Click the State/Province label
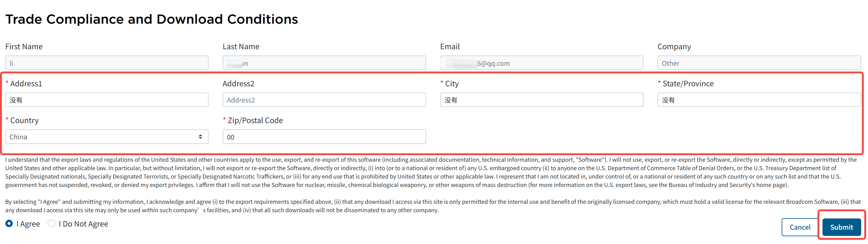The width and height of the screenshot is (868, 244). coord(688,84)
